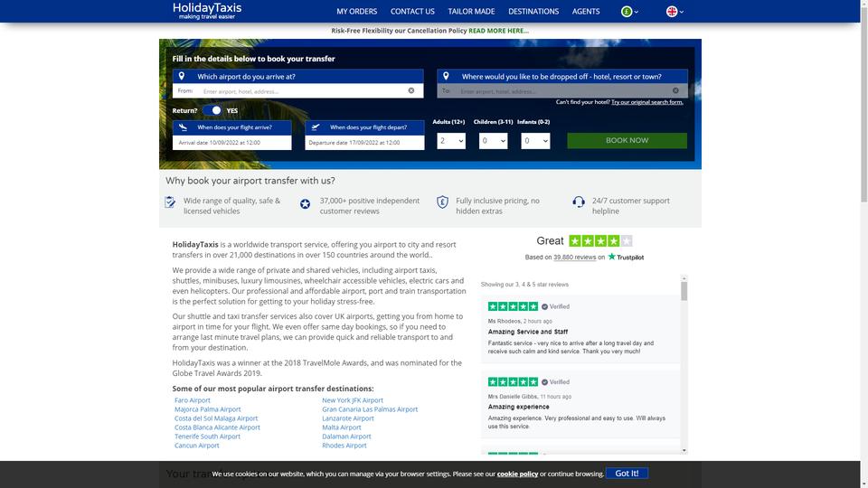
Task: Click the drop-off location pin icon
Action: click(x=446, y=76)
